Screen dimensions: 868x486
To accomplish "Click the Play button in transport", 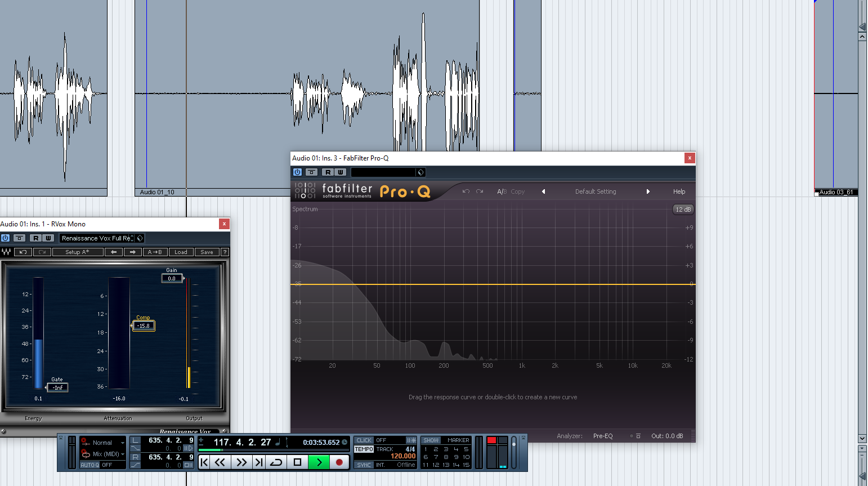I will click(319, 462).
